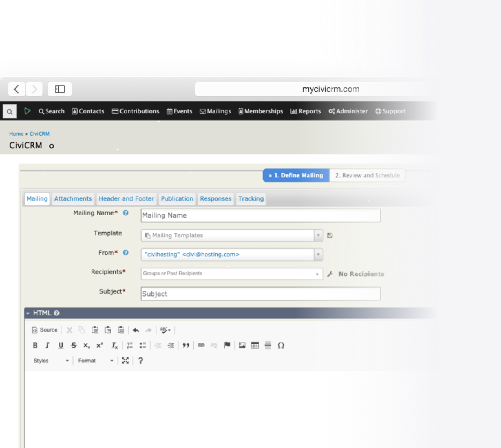Follow the Home breadcrumb link
Viewport: 501px width, 448px height.
click(x=16, y=134)
